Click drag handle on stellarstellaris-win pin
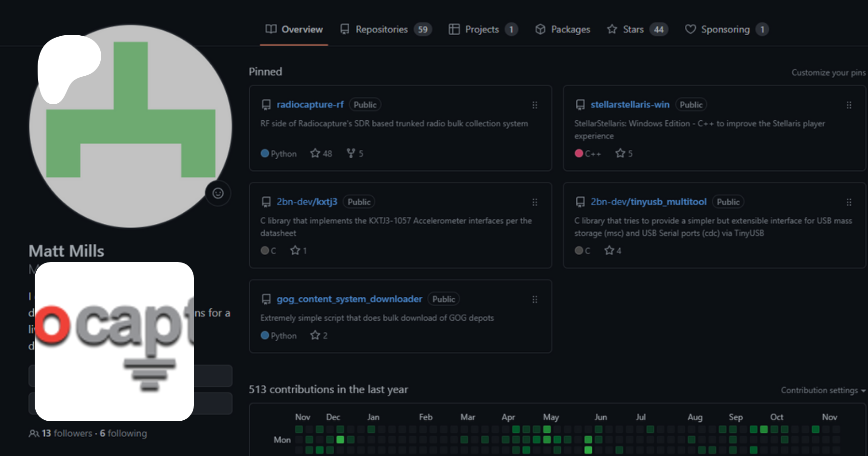 (x=849, y=105)
